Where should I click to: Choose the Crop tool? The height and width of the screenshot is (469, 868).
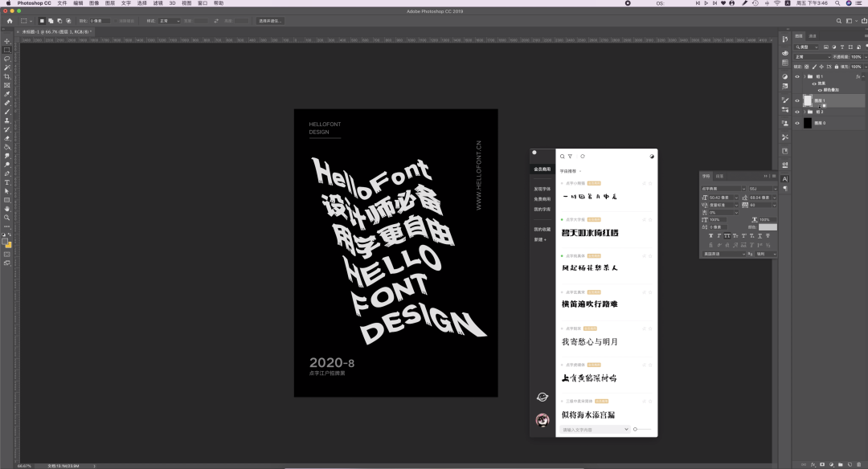(x=7, y=76)
